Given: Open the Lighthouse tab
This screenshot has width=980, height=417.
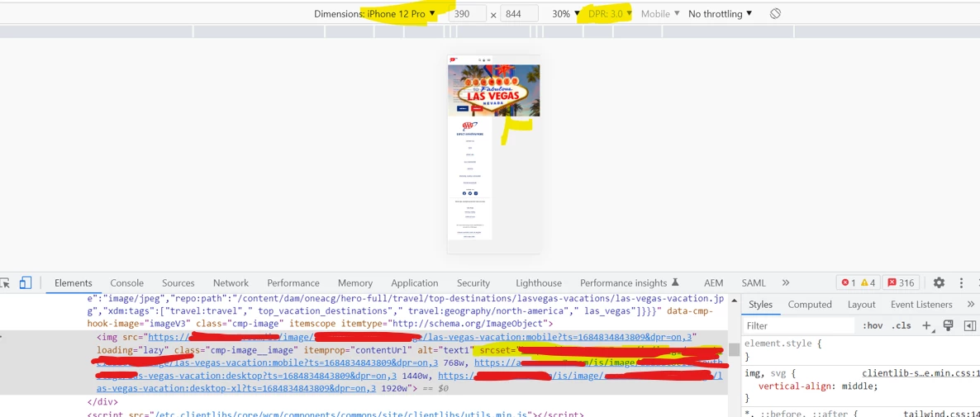Looking at the screenshot, I should [x=539, y=282].
